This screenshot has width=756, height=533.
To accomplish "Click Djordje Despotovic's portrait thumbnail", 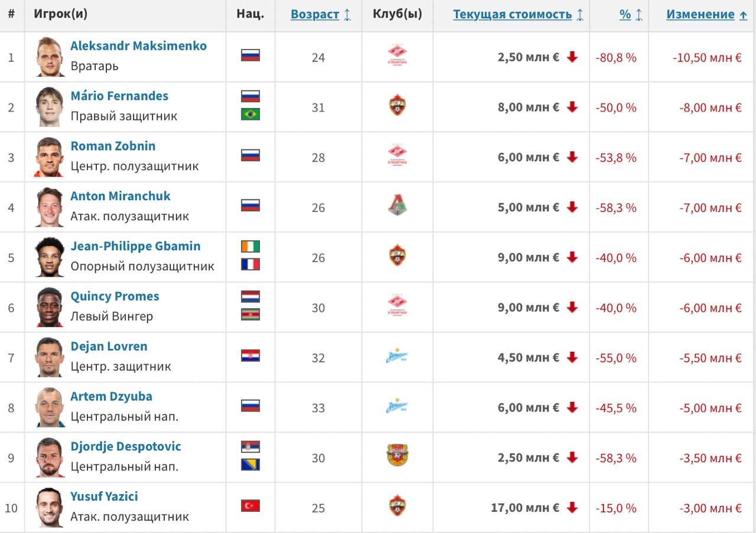I will click(49, 457).
